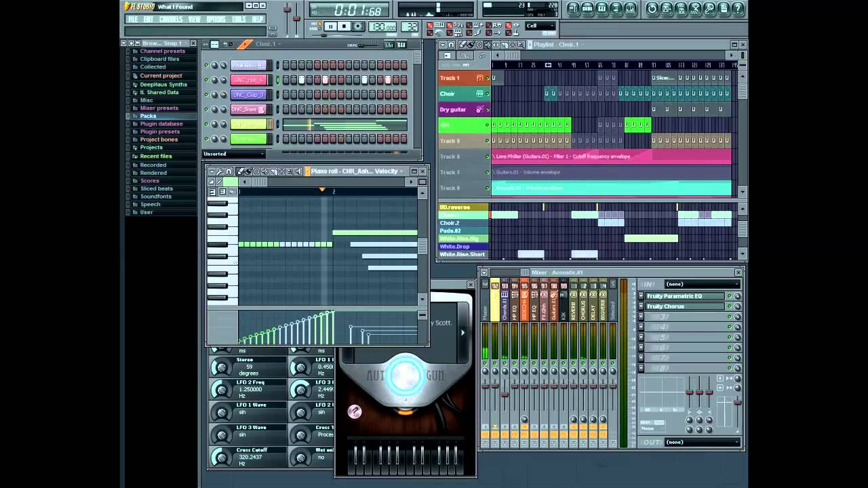The image size is (868, 488).
Task: Click the Choir track icon in Playlist
Action: (x=479, y=94)
